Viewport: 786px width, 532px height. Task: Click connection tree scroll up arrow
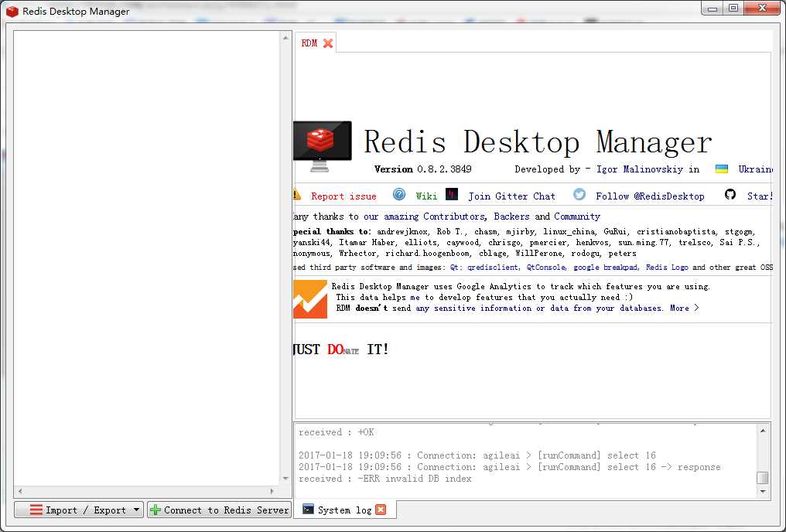pos(285,38)
